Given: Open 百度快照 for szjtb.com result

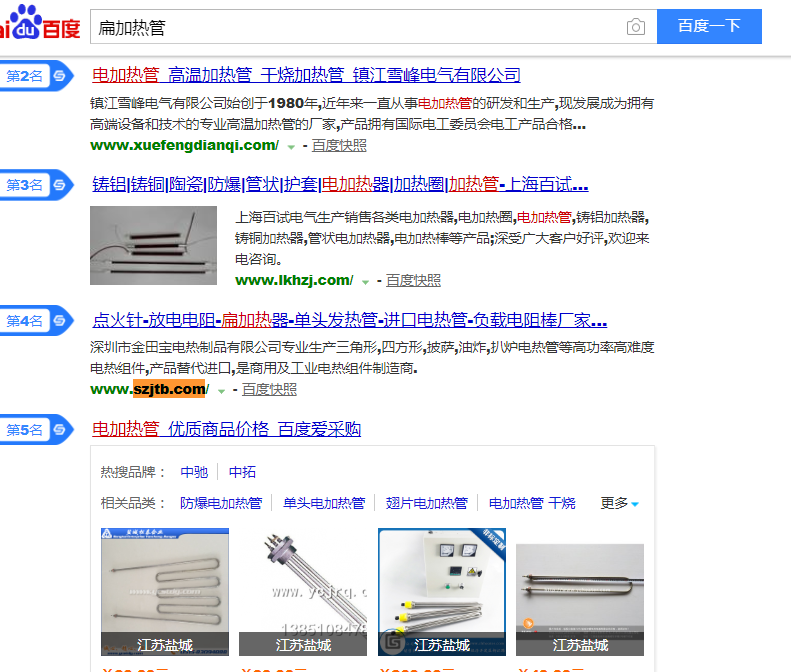Looking at the screenshot, I should (269, 389).
